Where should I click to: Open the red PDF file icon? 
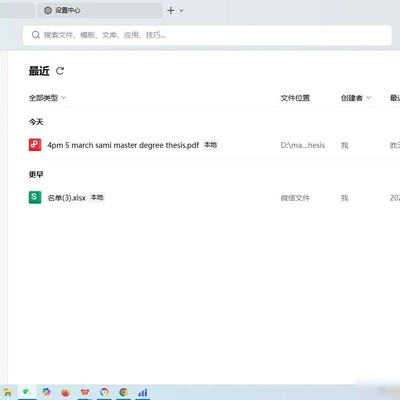[x=35, y=145]
